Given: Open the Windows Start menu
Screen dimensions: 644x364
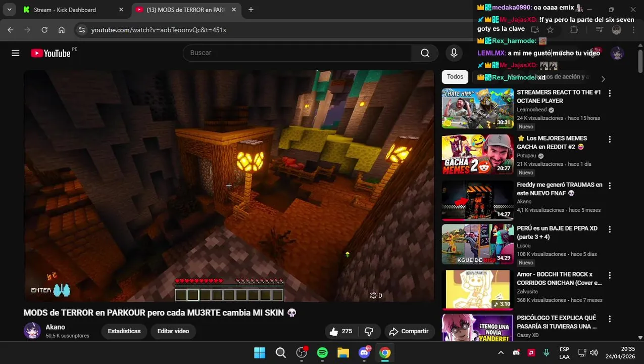Looking at the screenshot, I should point(260,353).
